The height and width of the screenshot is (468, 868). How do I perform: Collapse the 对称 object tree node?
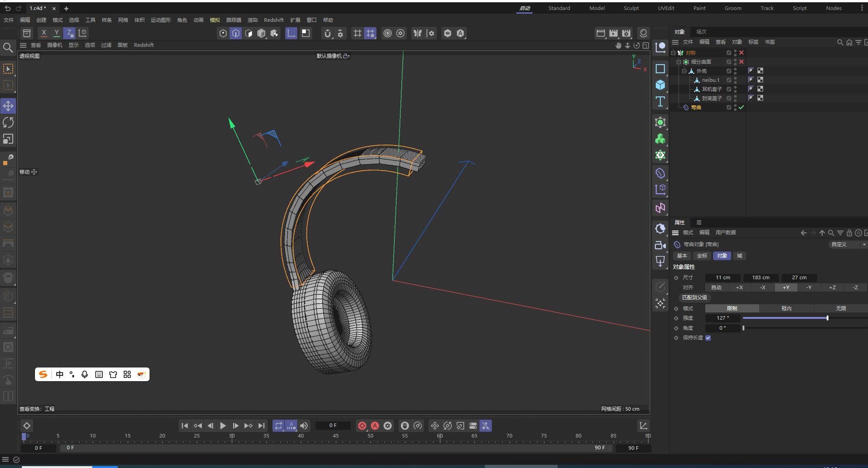[x=673, y=53]
